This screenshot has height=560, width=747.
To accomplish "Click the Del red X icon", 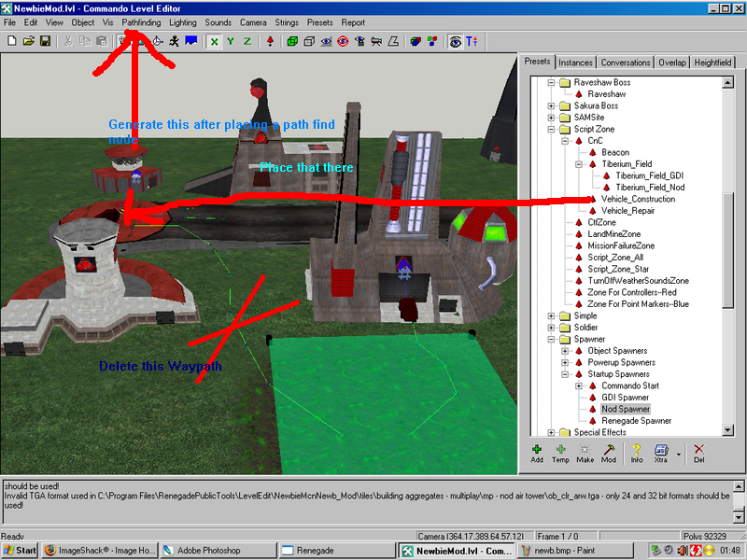I will [698, 453].
